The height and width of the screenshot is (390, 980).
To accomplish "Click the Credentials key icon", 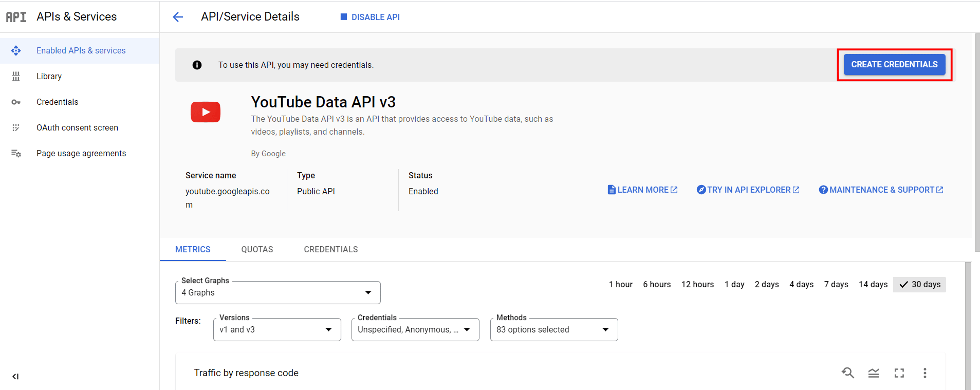I will (16, 102).
